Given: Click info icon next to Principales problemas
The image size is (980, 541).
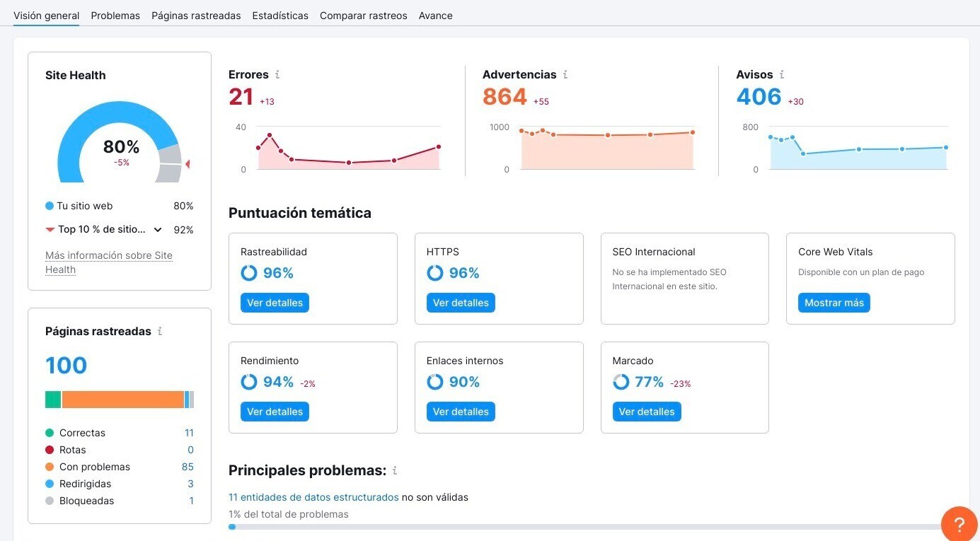Looking at the screenshot, I should click(395, 471).
